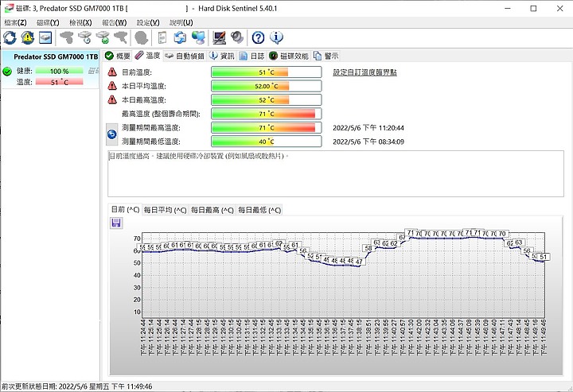Click the timestamp 2022/5/6 下午 11:20:44
The image size is (573, 392).
tap(368, 128)
